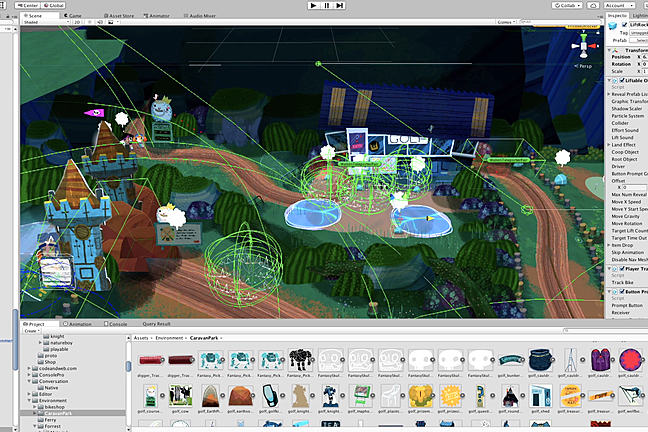Start Play mode in the editor

tap(314, 5)
